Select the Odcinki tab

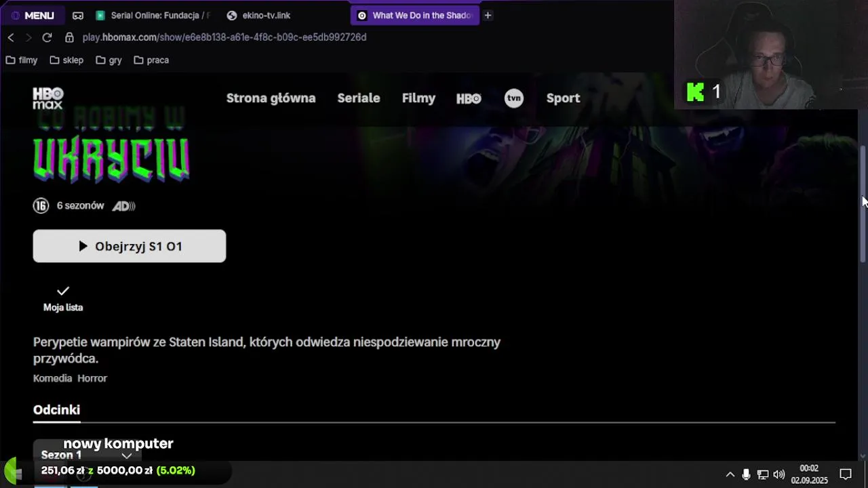coord(56,410)
